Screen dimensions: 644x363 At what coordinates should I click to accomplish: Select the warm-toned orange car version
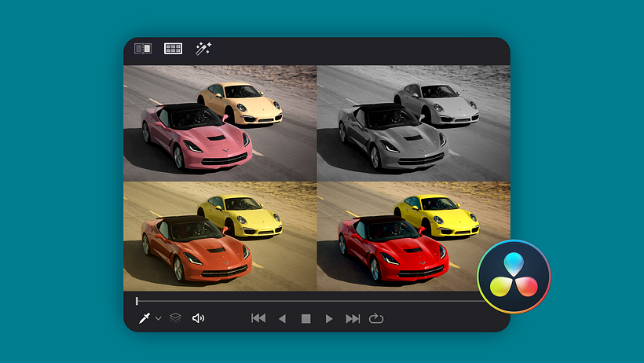click(x=220, y=235)
